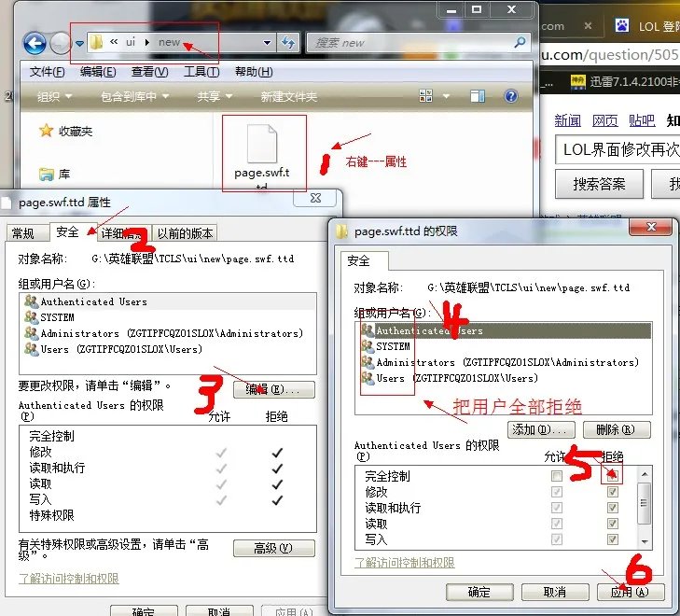This screenshot has height=616, width=680.
Task: Open the 工具(T) menu
Action: point(201,72)
